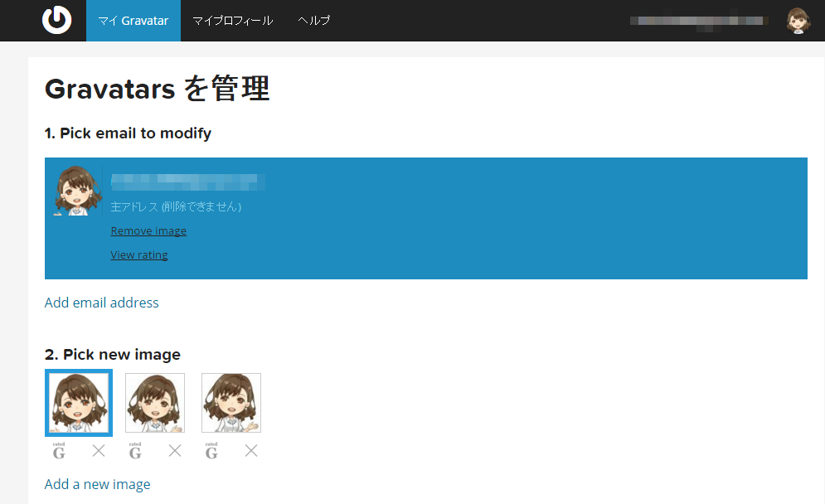The image size is (825, 504).
Task: Delete the first image with X icon
Action: pos(99,451)
